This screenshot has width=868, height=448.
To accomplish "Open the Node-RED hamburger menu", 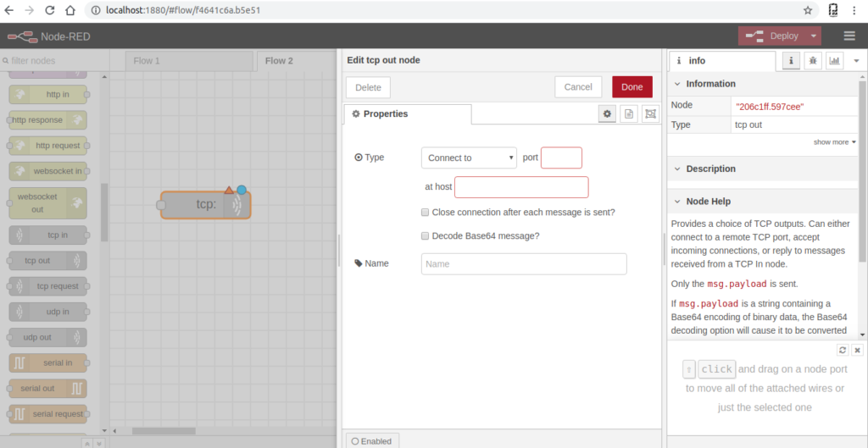I will click(x=849, y=36).
